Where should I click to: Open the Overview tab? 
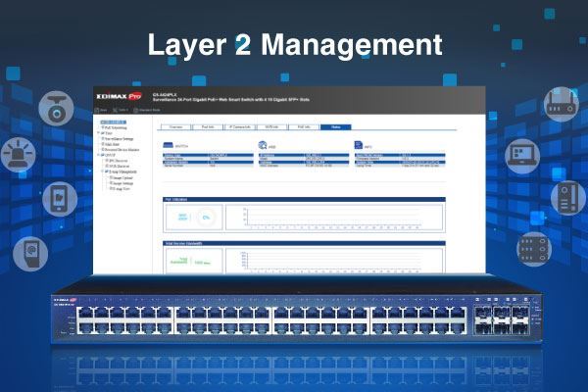pyautogui.click(x=175, y=126)
